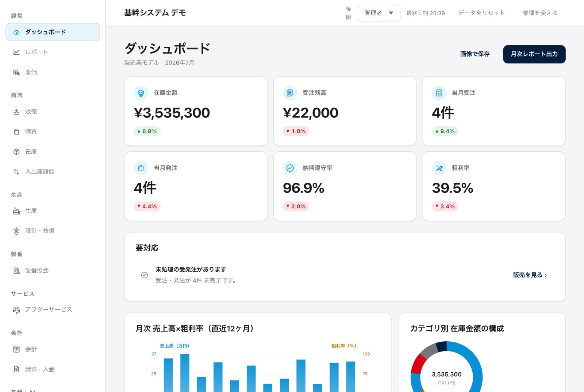Click the レポート chart icon
584x392 pixels.
pyautogui.click(x=16, y=52)
